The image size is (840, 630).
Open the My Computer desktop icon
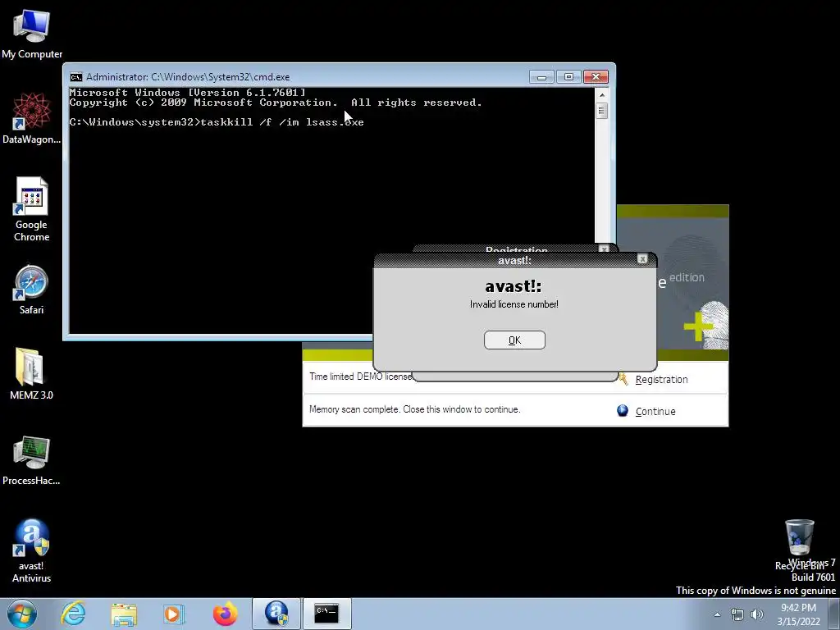(32, 33)
